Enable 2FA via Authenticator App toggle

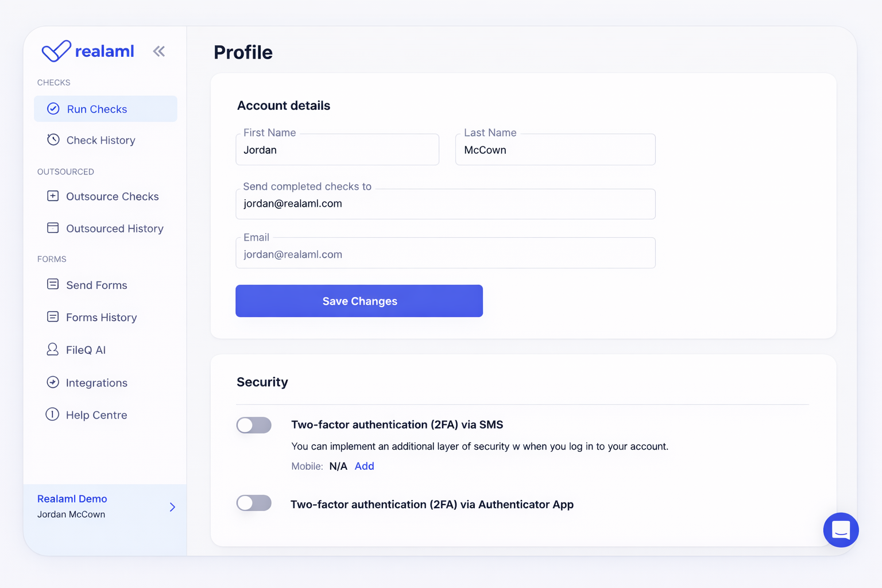(254, 503)
